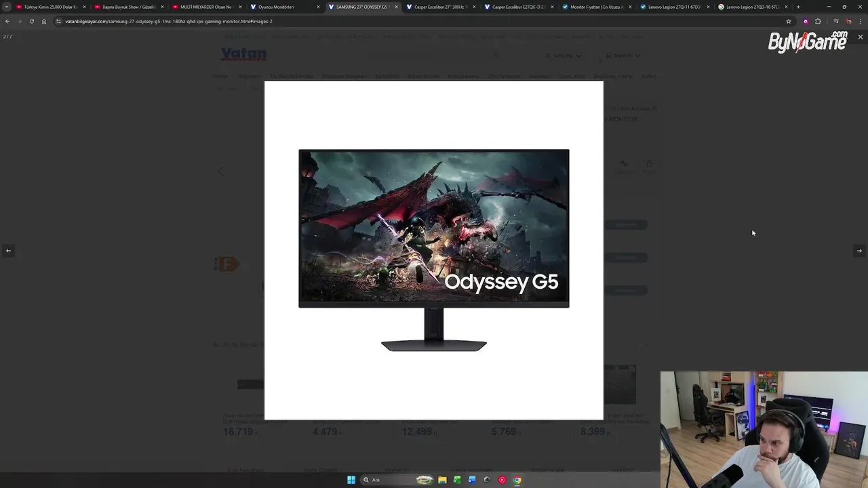Switch to the MULTİ MİLYARDER Olsan Ne tab
Viewport: 868px width, 488px height.
[207, 7]
